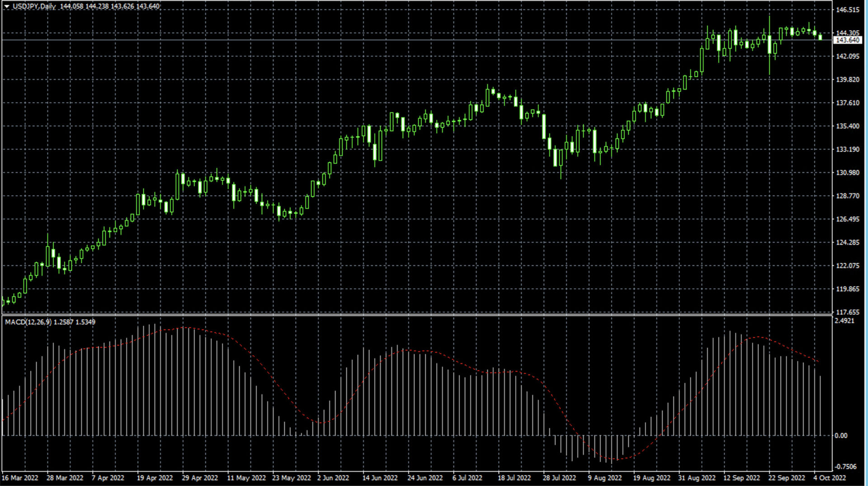Click the 117.655 price axis label
Screen dimensions: 868x486
[847, 312]
